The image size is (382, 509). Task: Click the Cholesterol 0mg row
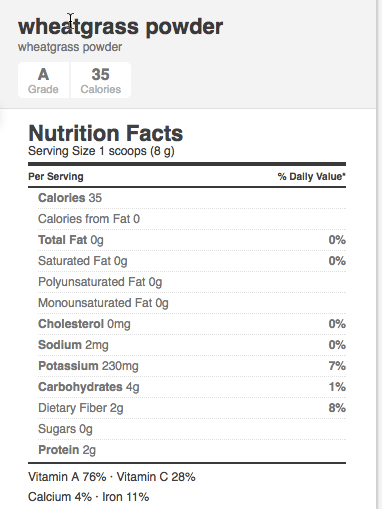pos(192,324)
